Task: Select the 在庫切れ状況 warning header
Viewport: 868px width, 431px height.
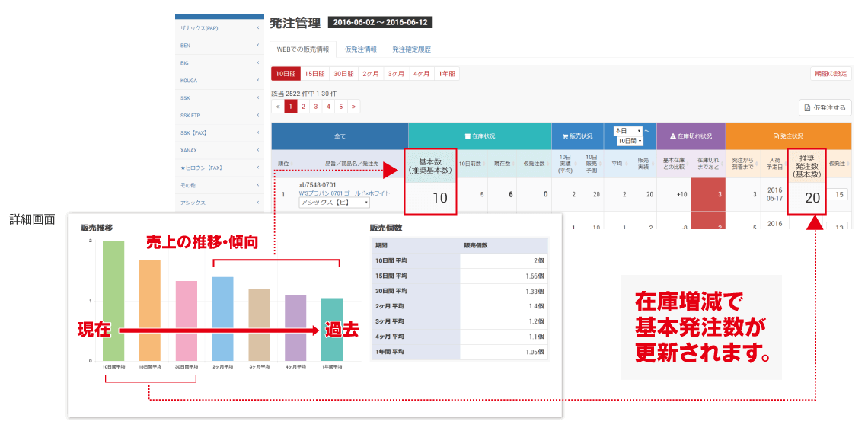Action: point(691,136)
